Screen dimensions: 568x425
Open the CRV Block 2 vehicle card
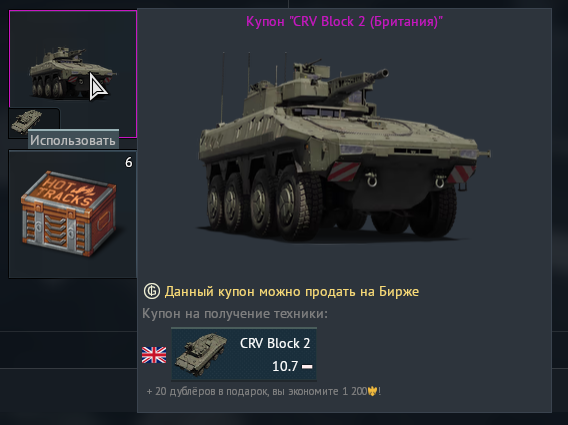click(x=244, y=354)
